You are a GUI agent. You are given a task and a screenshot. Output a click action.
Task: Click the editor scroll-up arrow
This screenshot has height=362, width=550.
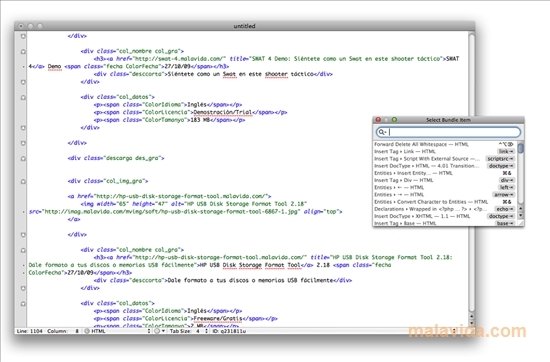[472, 316]
